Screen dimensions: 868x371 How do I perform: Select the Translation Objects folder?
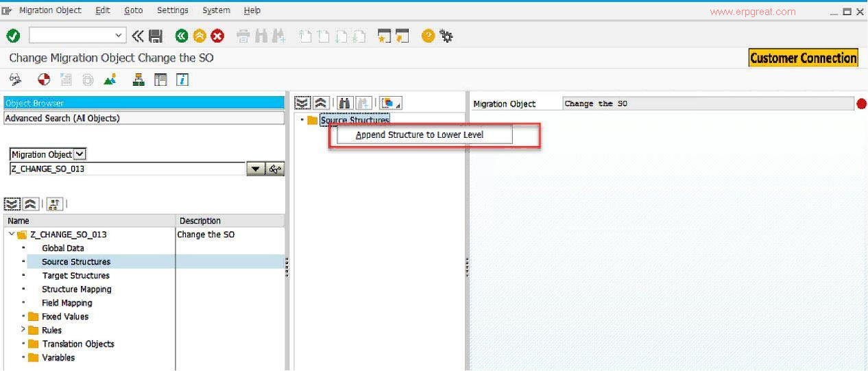[78, 344]
